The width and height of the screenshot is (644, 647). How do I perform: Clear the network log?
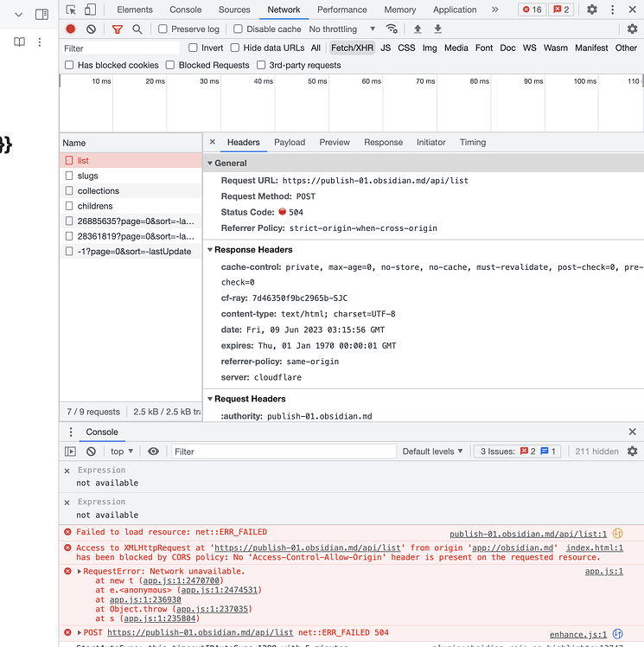(91, 29)
